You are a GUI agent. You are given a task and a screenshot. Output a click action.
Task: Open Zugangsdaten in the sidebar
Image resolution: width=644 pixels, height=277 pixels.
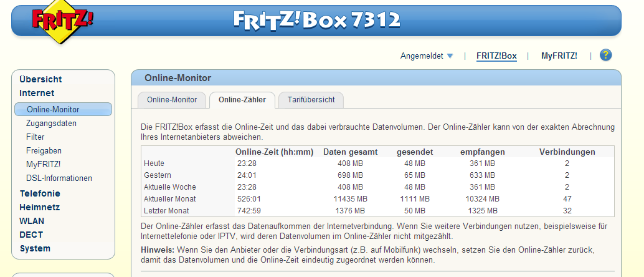tap(51, 123)
